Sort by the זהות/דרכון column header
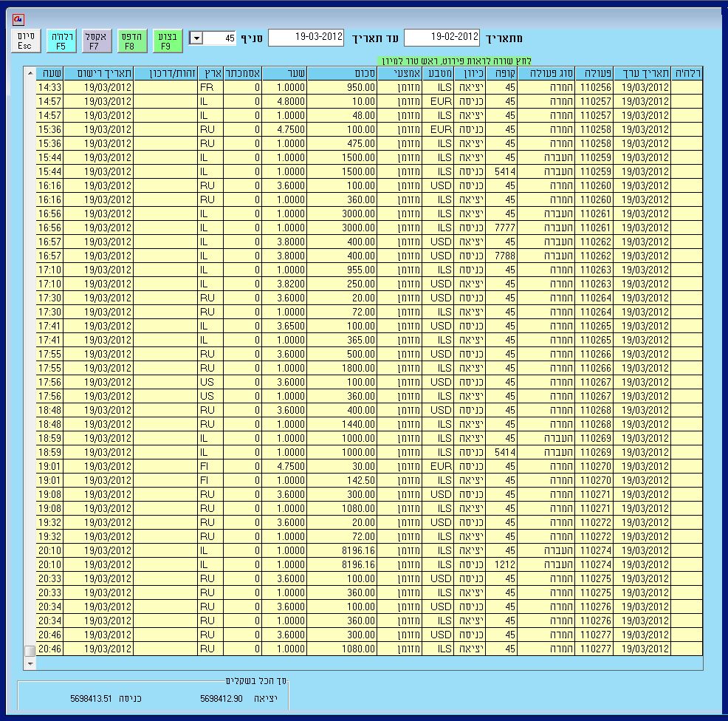 coord(165,73)
